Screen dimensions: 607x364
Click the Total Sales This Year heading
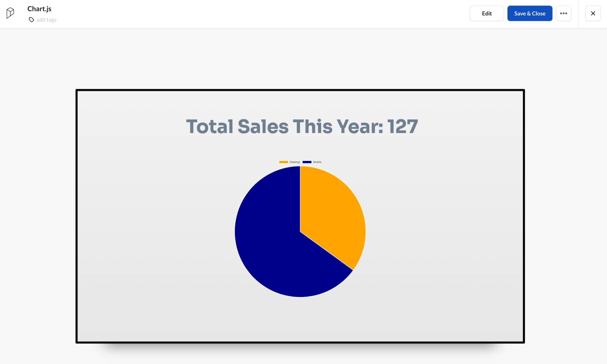(x=302, y=126)
